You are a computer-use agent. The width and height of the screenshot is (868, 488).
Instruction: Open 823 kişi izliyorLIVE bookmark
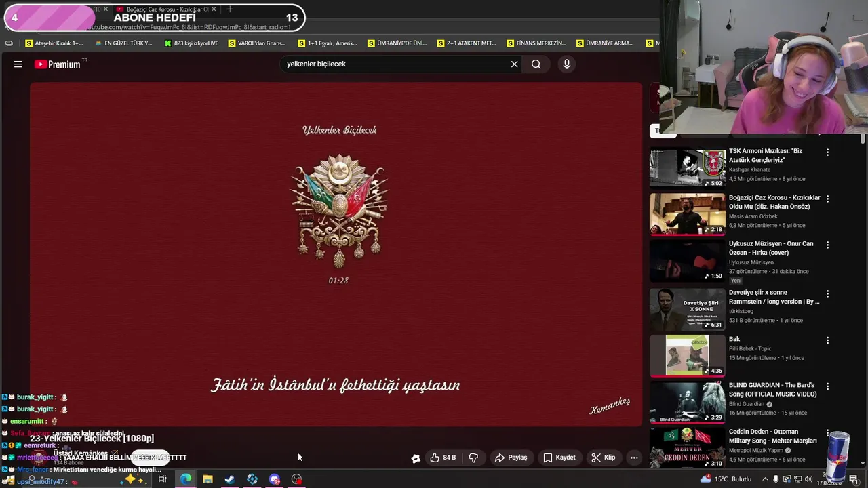[191, 43]
